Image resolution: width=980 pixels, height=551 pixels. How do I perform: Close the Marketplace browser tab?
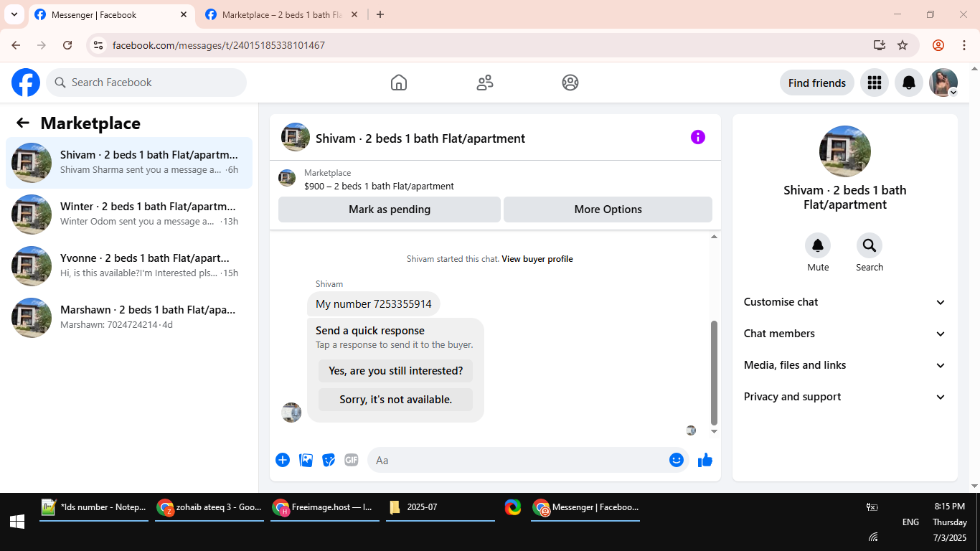tap(354, 14)
